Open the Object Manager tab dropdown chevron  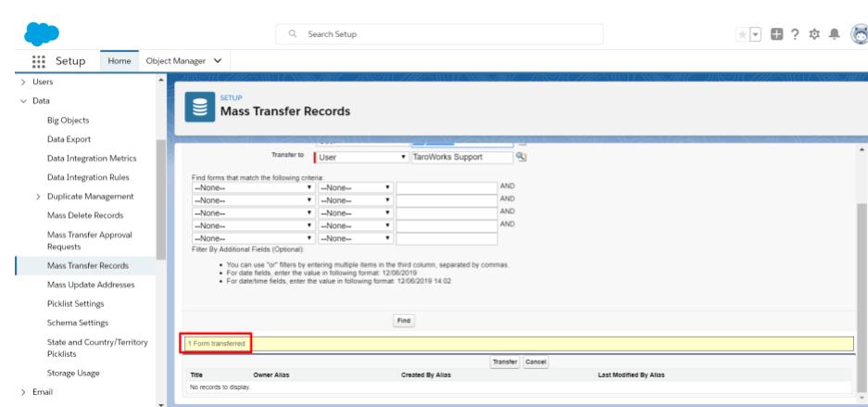click(x=218, y=61)
